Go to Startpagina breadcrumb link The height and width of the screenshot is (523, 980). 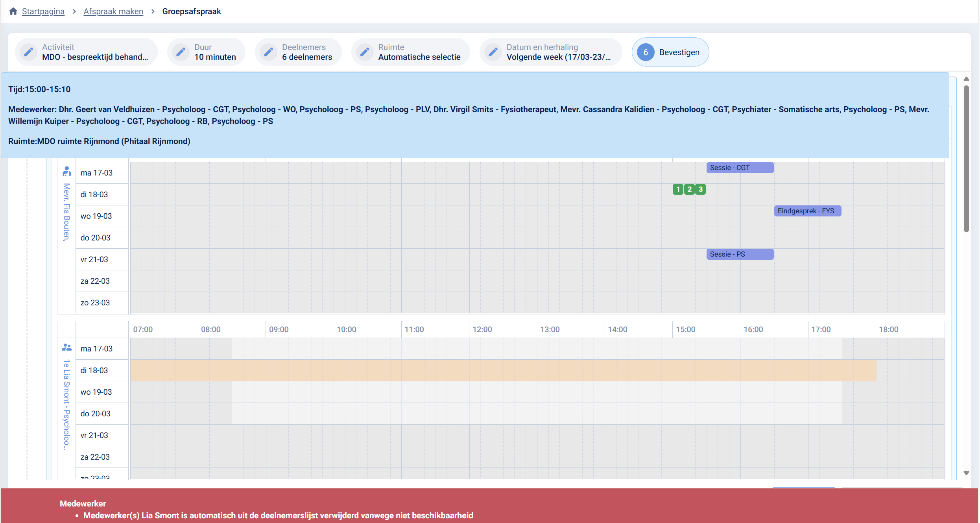pos(43,11)
